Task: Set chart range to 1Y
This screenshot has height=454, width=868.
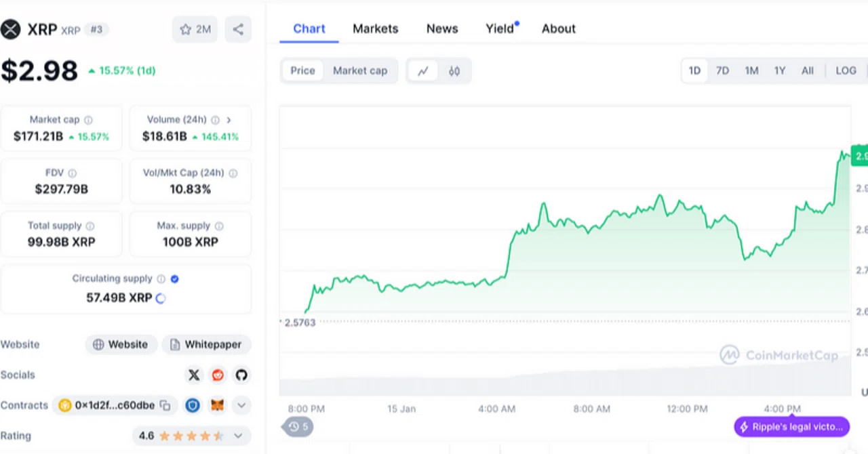Action: [x=780, y=70]
